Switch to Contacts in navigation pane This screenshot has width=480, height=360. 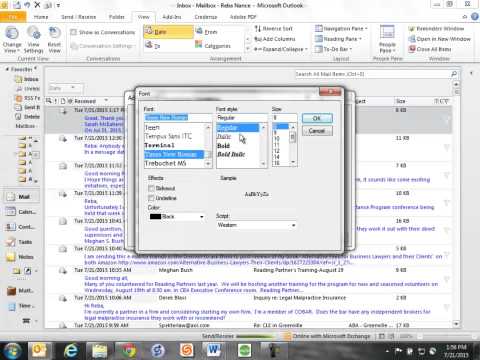21,227
